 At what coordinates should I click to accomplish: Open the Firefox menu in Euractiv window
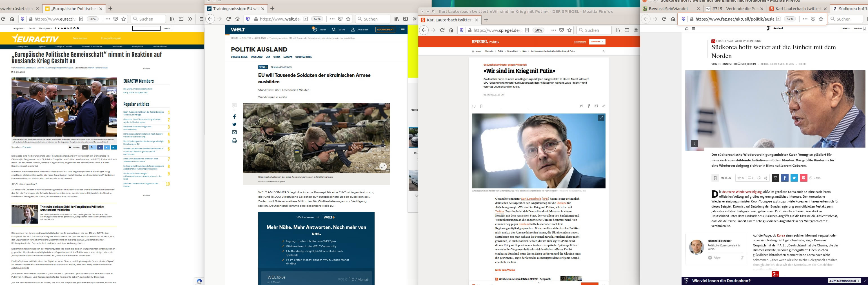click(201, 19)
